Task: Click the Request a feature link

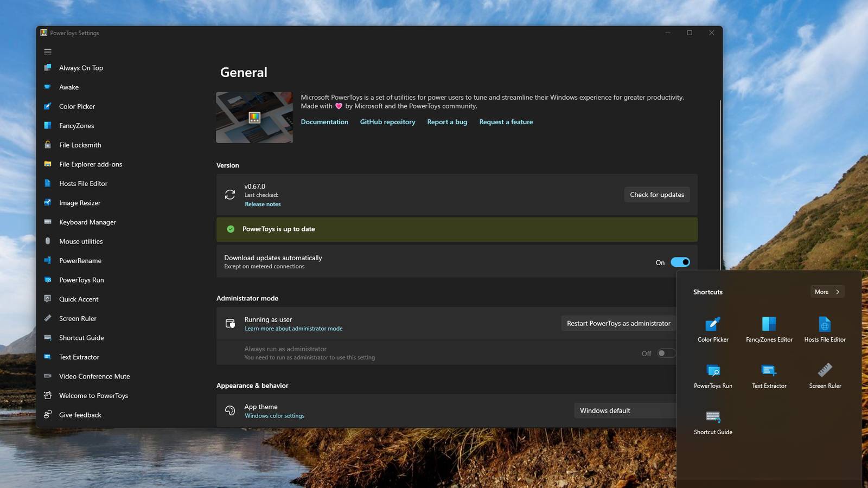Action: pos(506,122)
